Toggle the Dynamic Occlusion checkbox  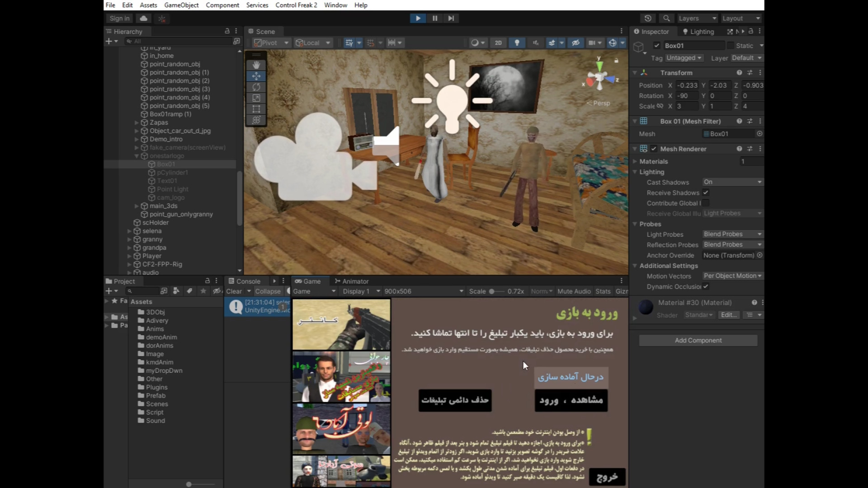[705, 286]
